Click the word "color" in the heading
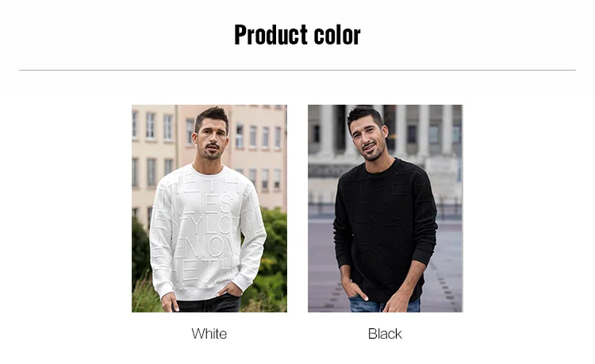The height and width of the screenshot is (364, 595). (337, 35)
